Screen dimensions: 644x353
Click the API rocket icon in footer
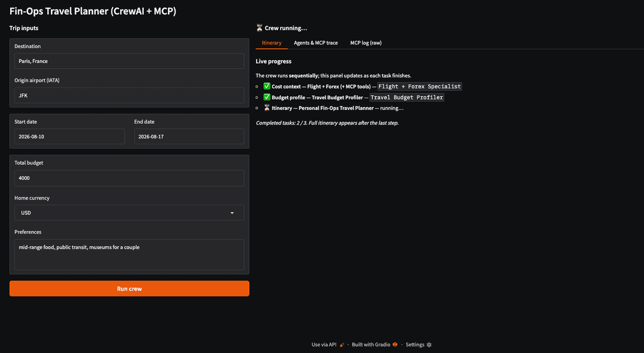(x=342, y=344)
